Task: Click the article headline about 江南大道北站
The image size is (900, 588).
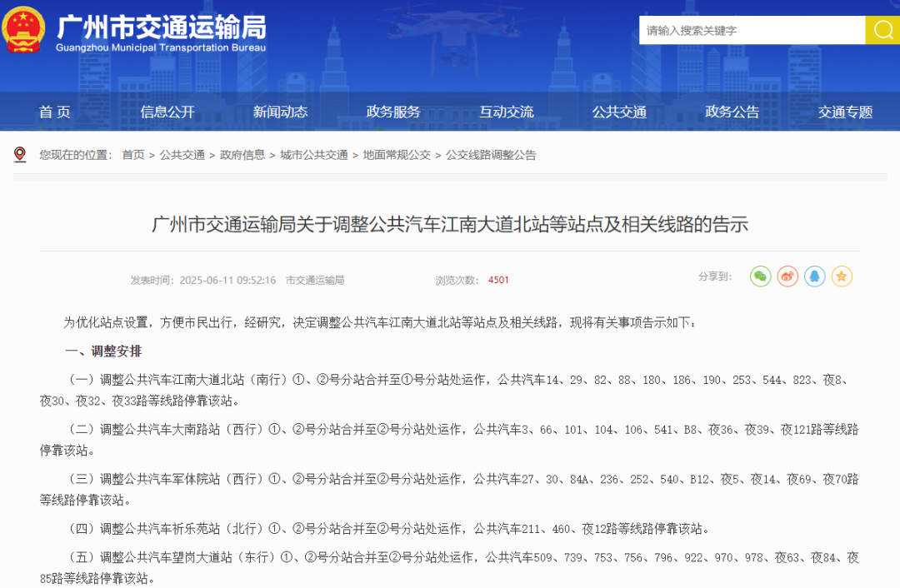Action: click(x=450, y=224)
